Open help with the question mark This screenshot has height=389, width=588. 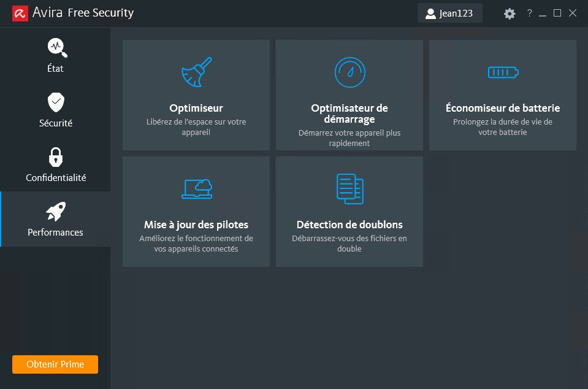[x=530, y=13]
